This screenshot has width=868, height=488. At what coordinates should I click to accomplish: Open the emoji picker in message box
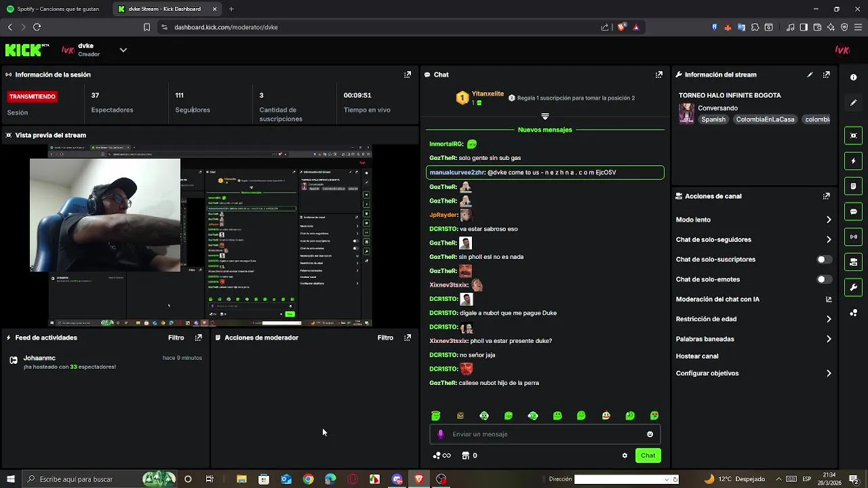click(650, 434)
